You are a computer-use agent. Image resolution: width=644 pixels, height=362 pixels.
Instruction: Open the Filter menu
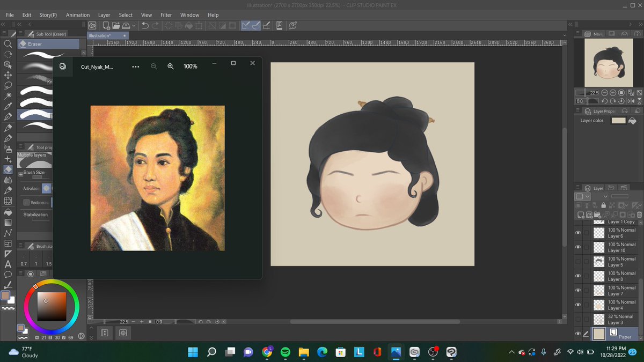coord(166,15)
